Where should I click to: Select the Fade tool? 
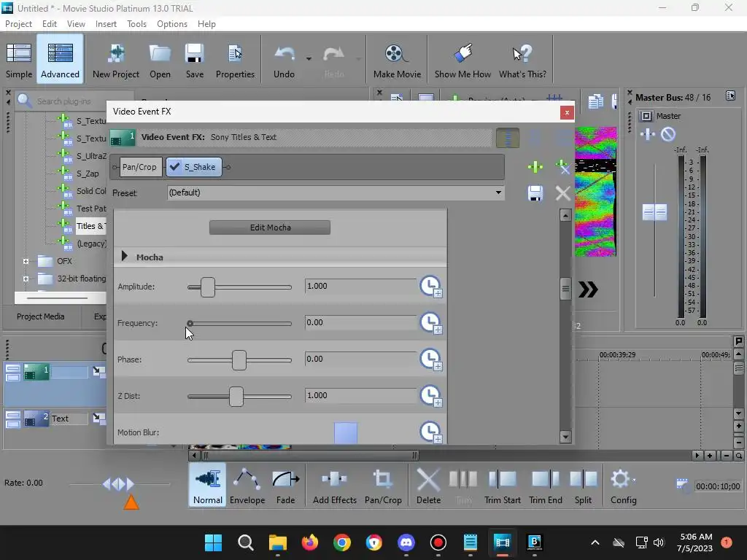pos(285,485)
